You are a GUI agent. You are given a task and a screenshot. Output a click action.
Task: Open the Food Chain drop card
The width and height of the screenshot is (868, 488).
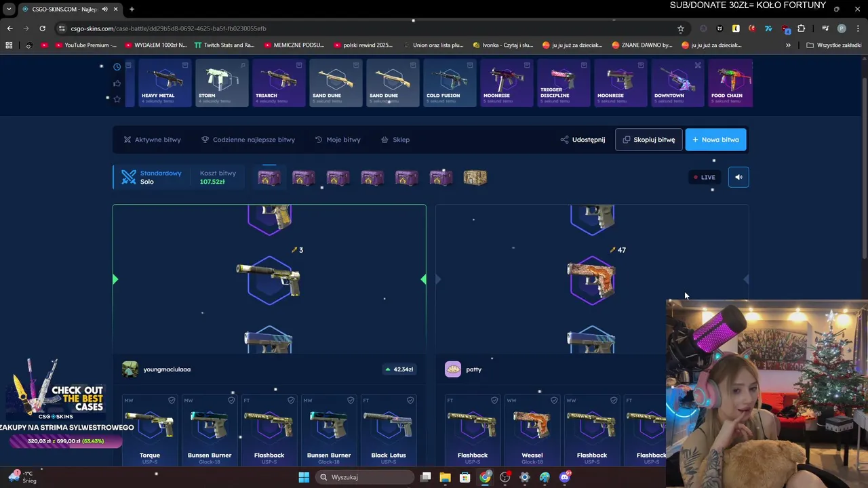730,83
